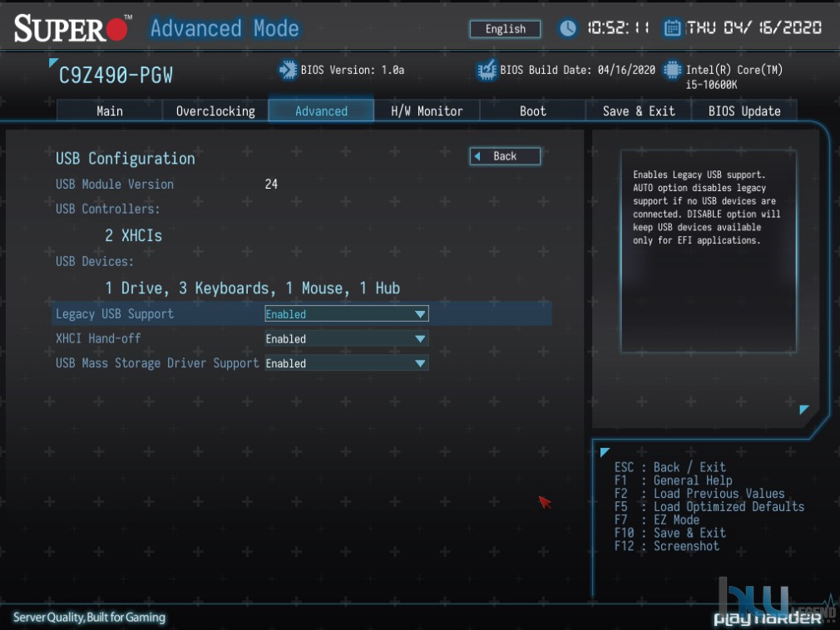Click the clock icon beside the time
Viewport: 840px width, 630px height.
568,27
